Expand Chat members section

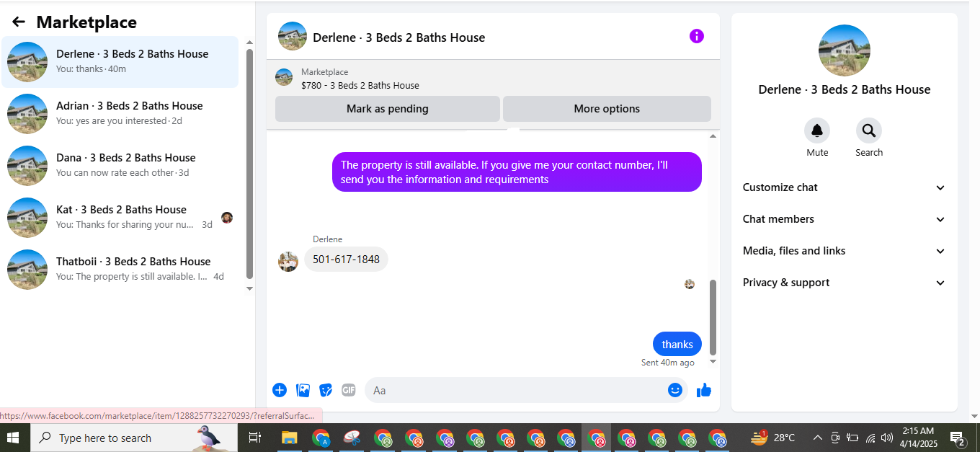point(844,219)
